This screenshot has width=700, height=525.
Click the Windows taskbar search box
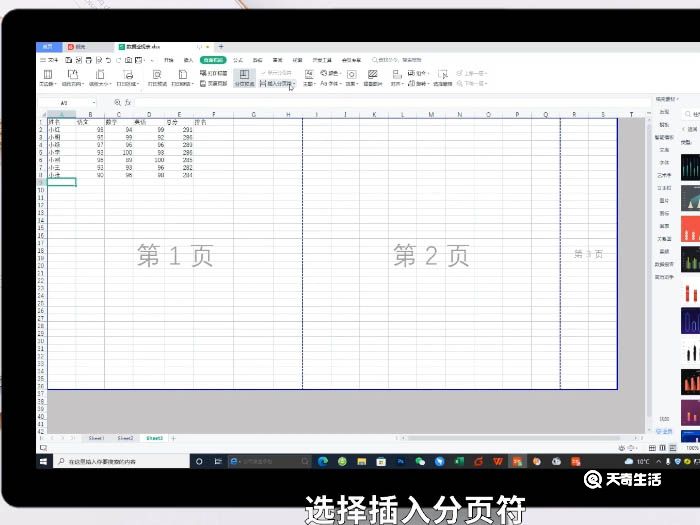pos(121,462)
